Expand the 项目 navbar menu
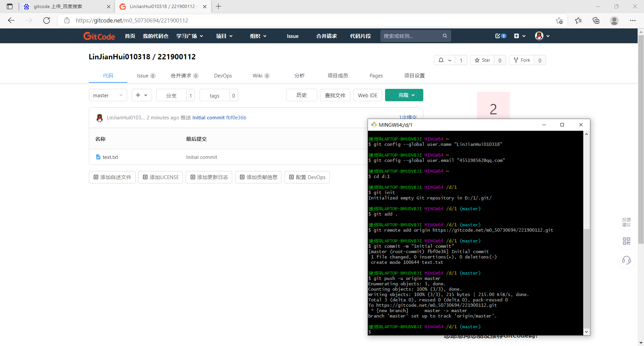This screenshot has height=346, width=644. pos(224,36)
